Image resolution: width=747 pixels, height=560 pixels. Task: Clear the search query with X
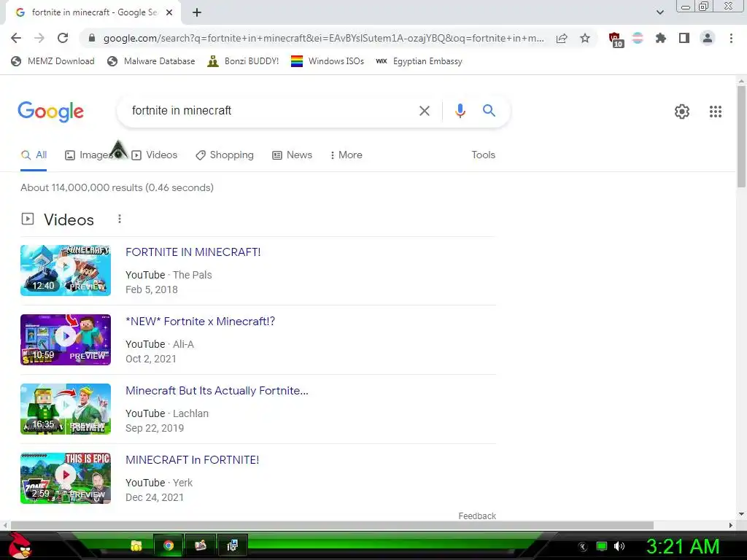pyautogui.click(x=424, y=111)
